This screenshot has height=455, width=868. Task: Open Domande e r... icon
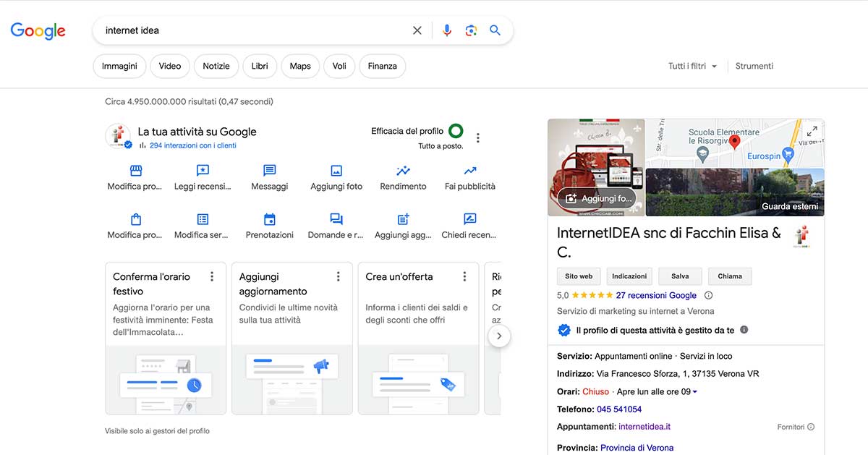click(x=336, y=219)
